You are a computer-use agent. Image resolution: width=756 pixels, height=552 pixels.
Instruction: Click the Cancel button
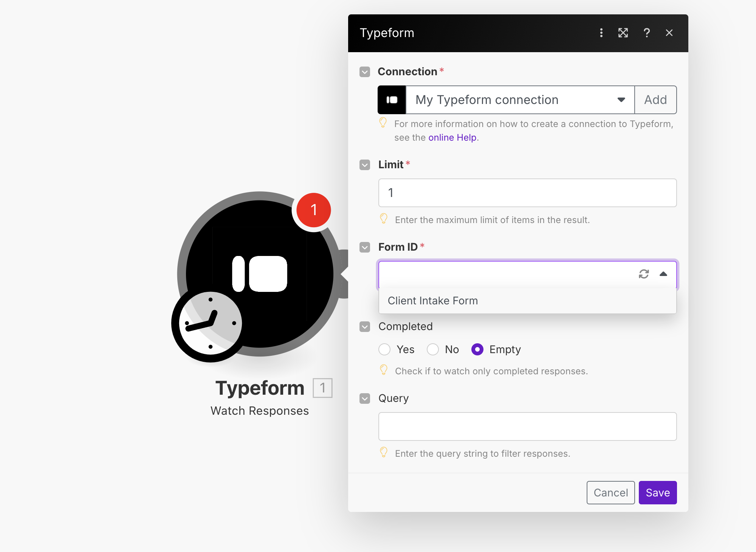click(x=610, y=493)
